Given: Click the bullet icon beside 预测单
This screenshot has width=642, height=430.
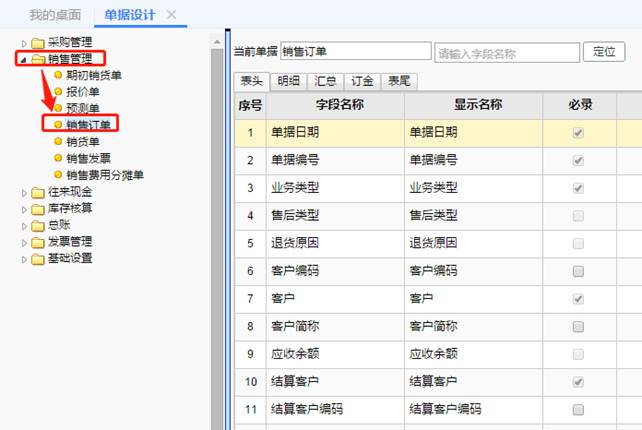Looking at the screenshot, I should [x=57, y=108].
